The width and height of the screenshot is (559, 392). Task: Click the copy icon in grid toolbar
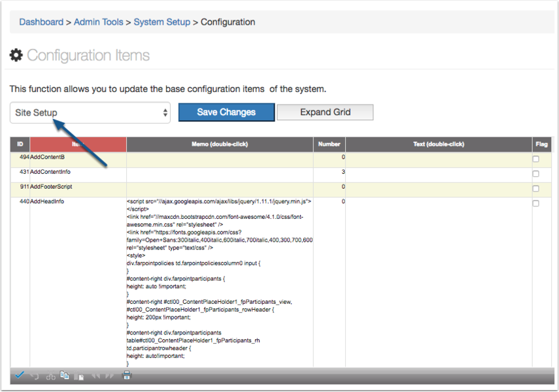pos(65,375)
